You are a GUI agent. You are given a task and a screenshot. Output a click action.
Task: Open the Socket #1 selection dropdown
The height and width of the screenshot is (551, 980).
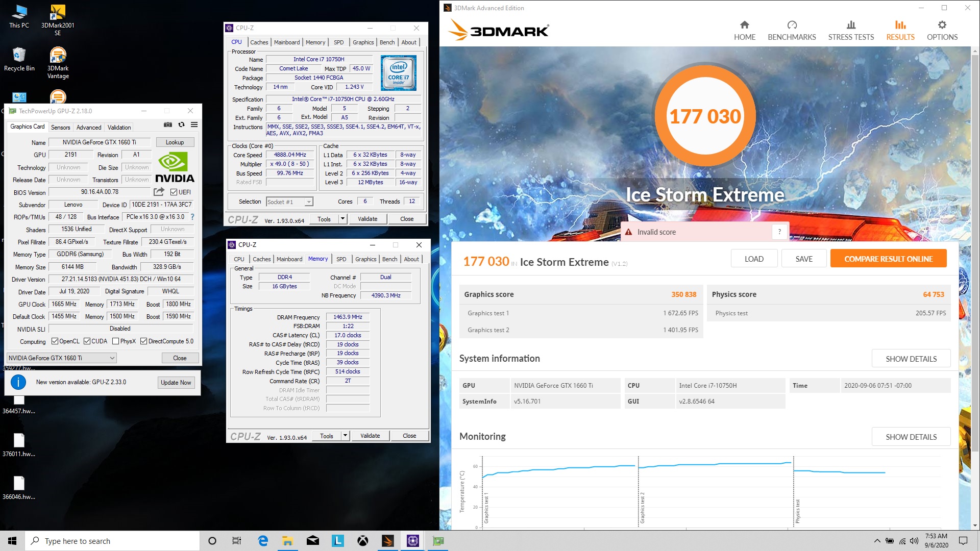(289, 202)
